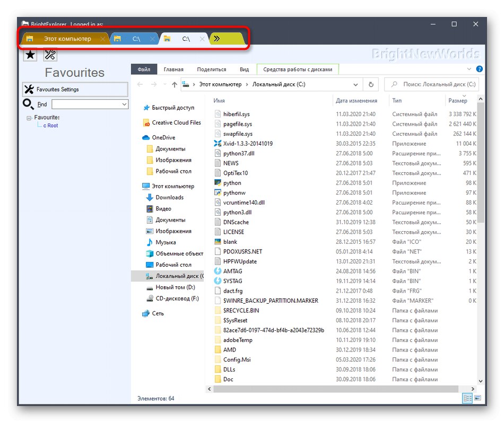504x423 pixels.
Task: Open the Файл ribbon menu
Action: pyautogui.click(x=144, y=69)
